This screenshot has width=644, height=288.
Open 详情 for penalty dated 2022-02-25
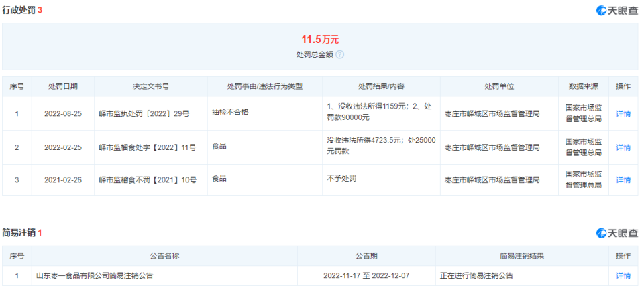click(623, 147)
